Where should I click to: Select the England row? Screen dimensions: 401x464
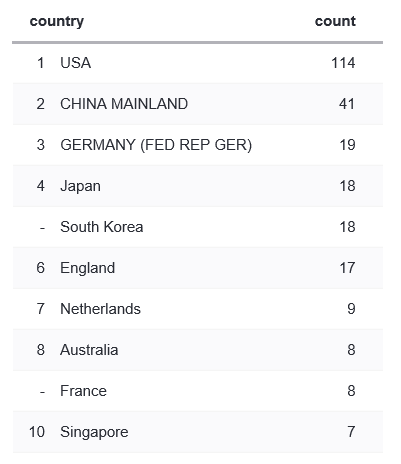(198, 268)
